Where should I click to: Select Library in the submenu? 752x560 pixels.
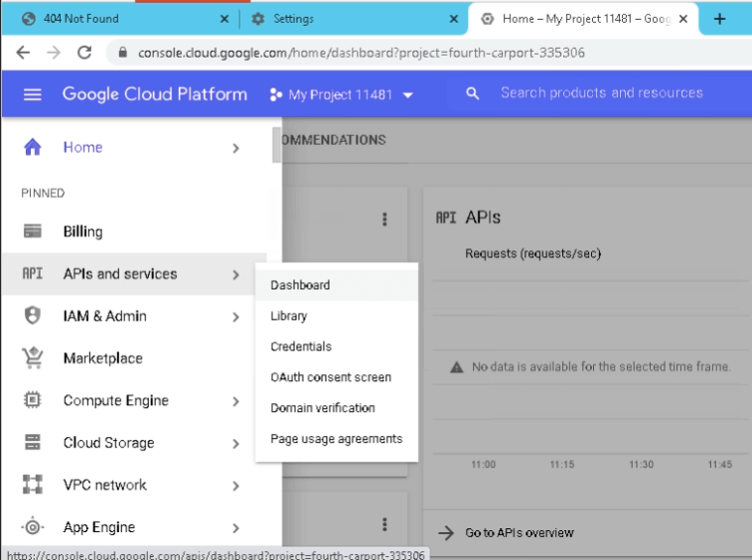337,316
